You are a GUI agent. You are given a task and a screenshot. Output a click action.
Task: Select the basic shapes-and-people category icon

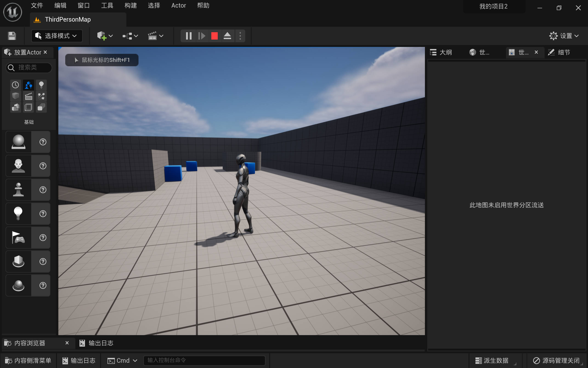point(28,85)
